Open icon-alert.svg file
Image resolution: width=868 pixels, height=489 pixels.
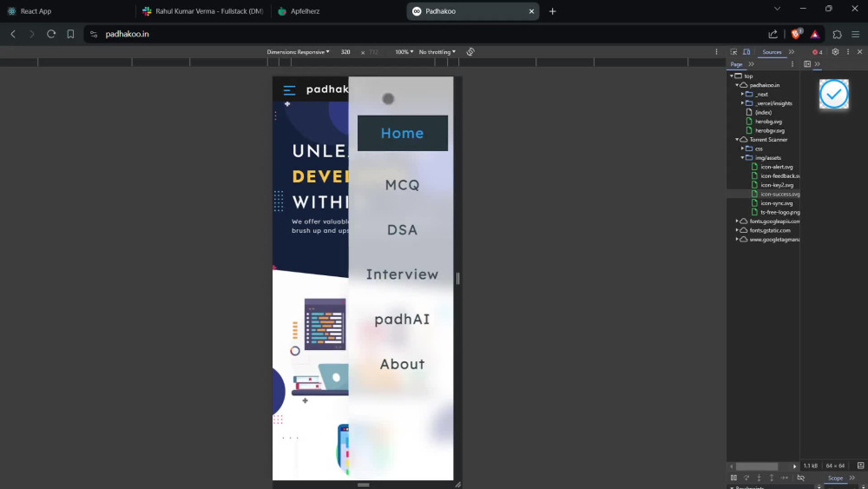776,167
